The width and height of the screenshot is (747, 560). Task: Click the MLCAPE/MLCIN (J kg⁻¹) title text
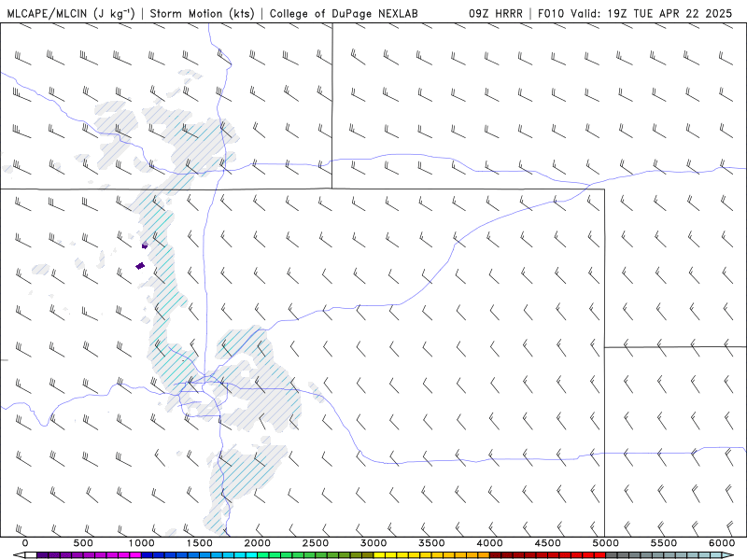(71, 13)
